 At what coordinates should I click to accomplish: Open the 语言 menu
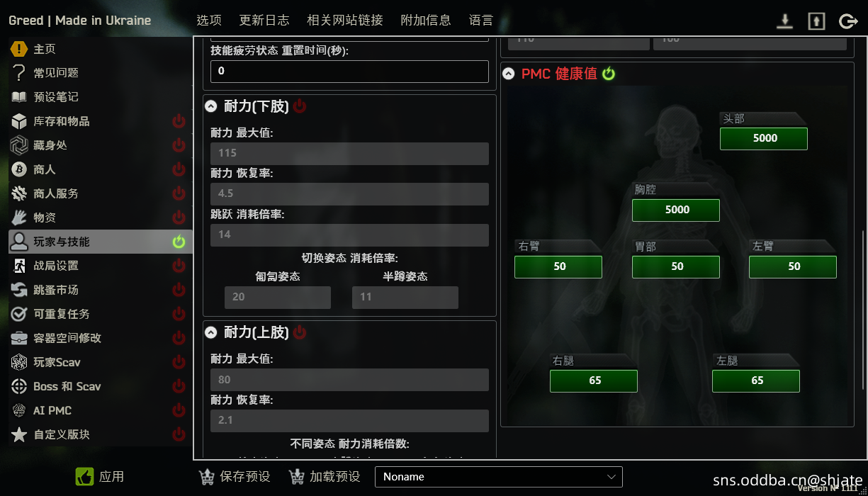point(481,20)
